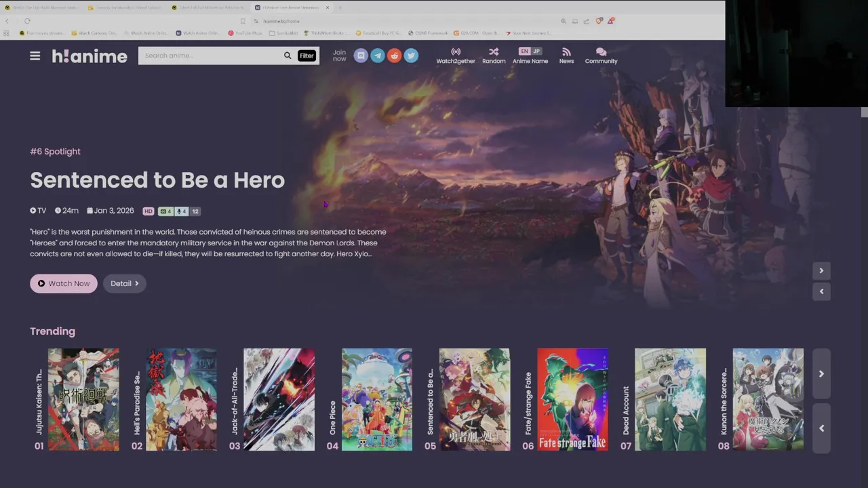Show next set of Trending anime
This screenshot has width=868, height=488.
pos(821,373)
